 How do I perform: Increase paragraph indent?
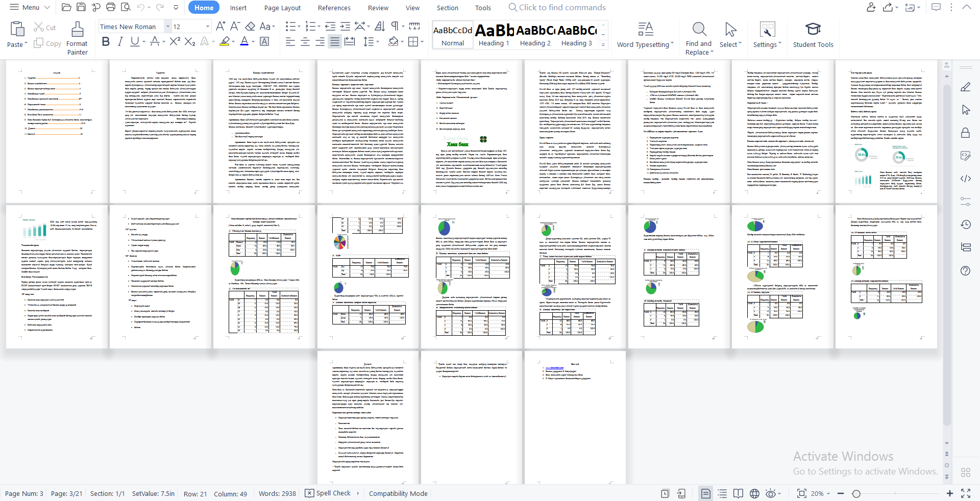click(x=345, y=26)
